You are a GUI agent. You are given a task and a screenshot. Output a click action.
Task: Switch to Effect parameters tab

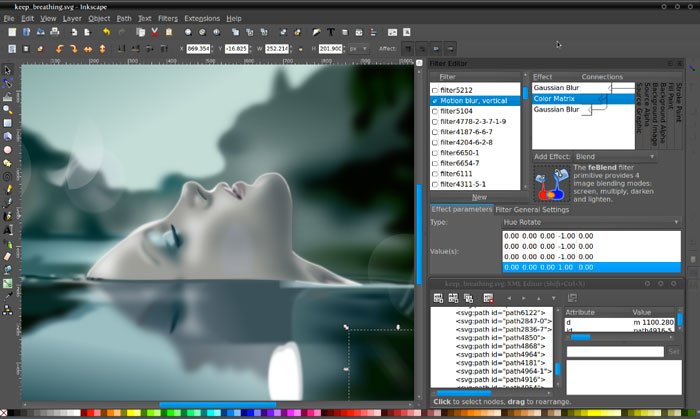[462, 209]
